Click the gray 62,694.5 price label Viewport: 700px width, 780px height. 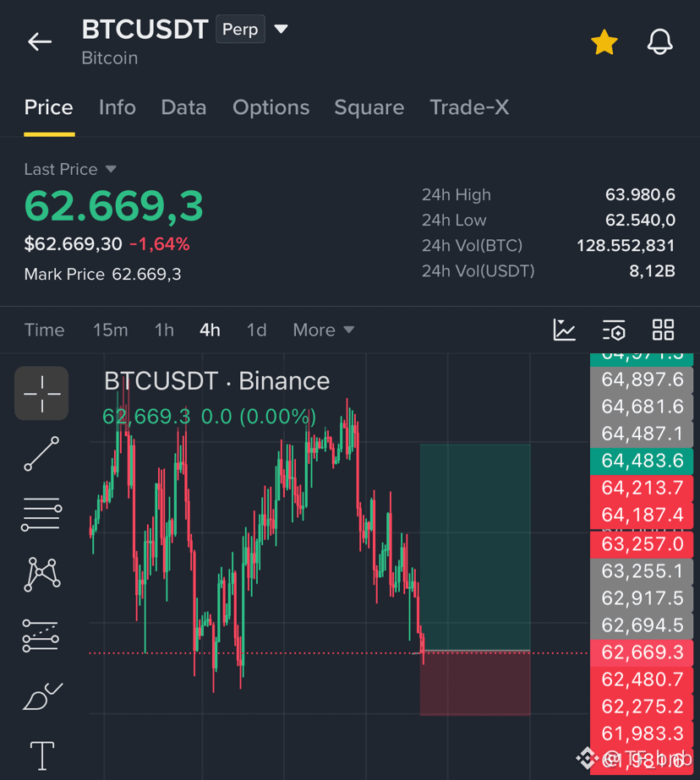642,625
